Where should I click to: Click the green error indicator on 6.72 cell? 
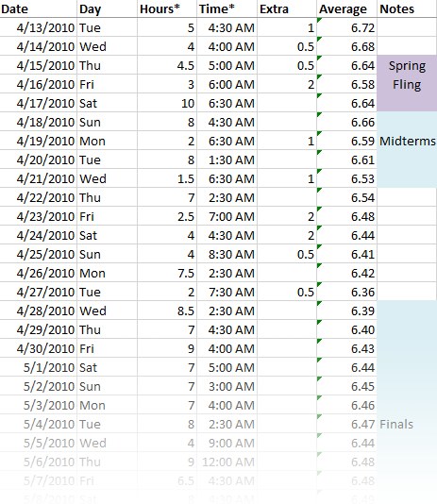coord(319,20)
